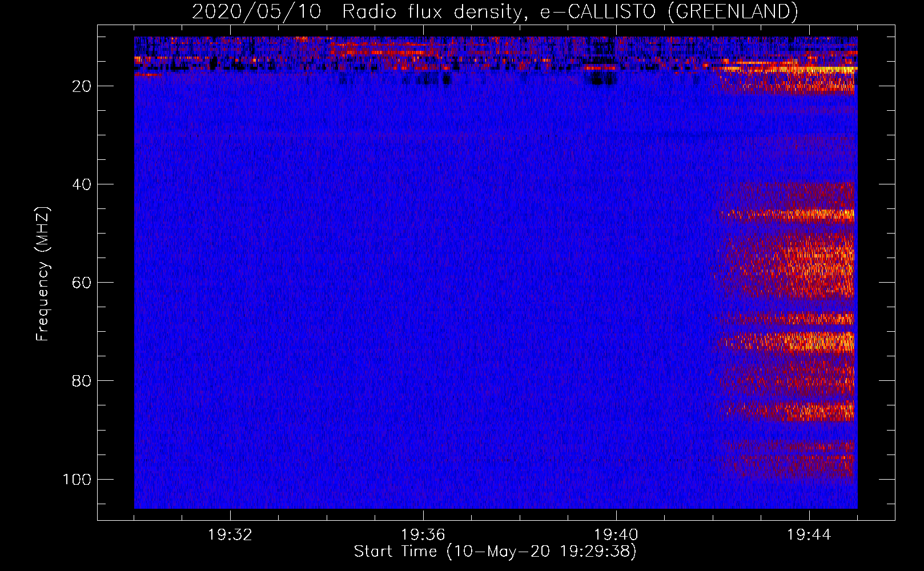Screen dimensions: 924x571
Task: Click the 19:36 time tick label
Action: point(423,535)
